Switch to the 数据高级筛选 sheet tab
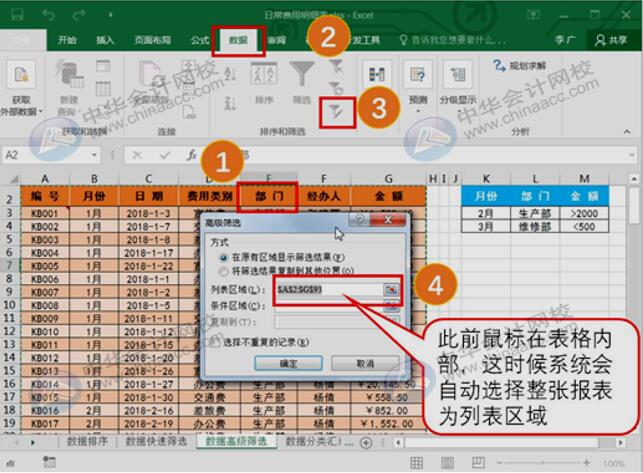 click(x=236, y=441)
